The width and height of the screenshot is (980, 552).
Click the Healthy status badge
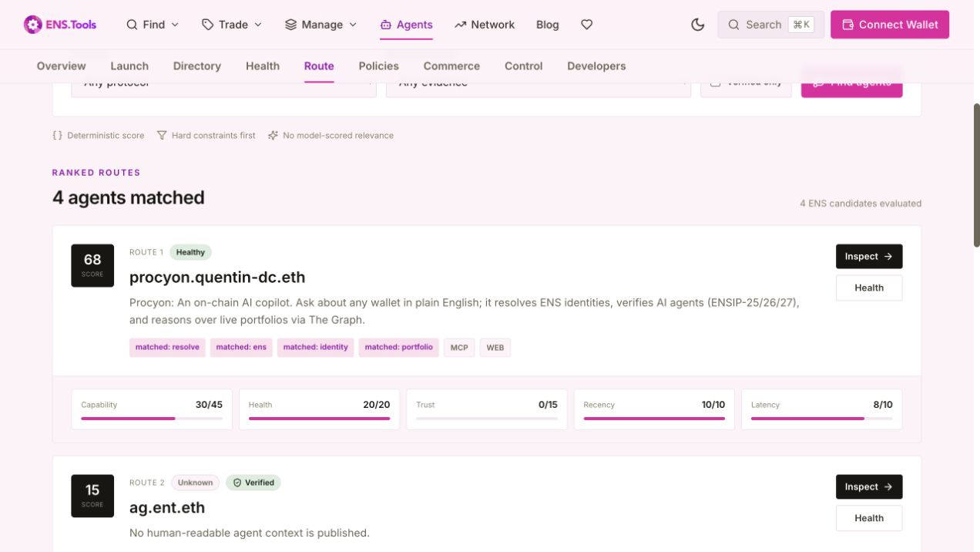click(190, 252)
